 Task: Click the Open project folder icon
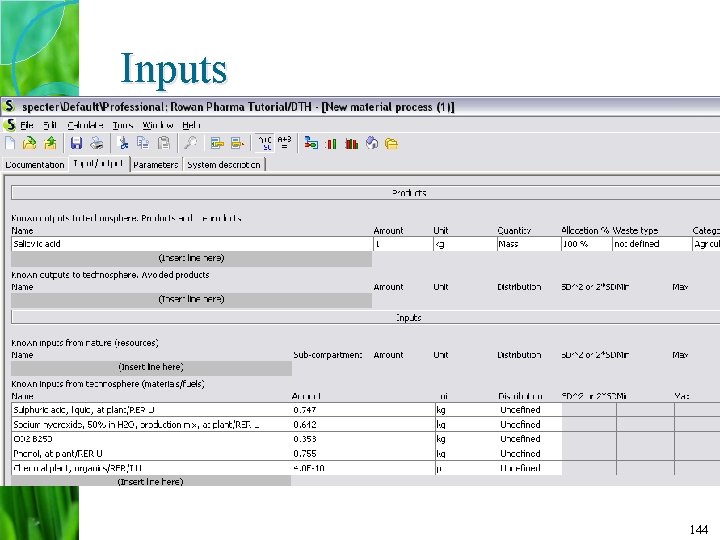(30, 143)
